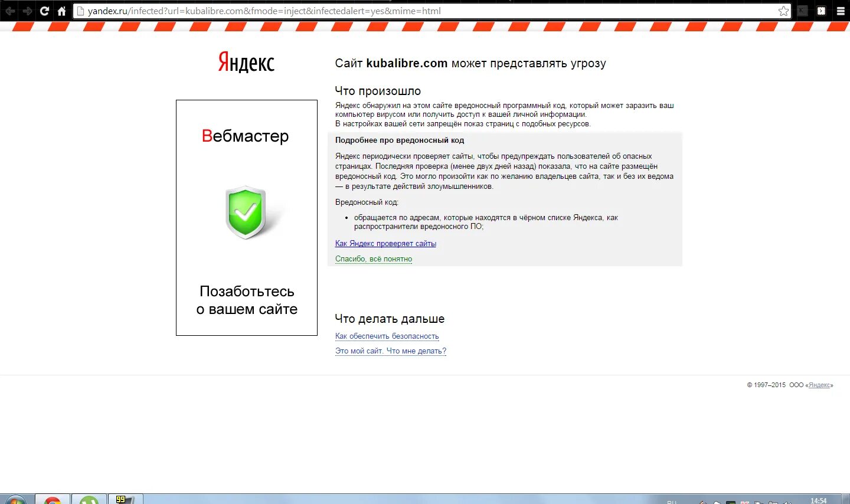Open the uTorrent taskbar icon
850x504 pixels.
(89, 500)
